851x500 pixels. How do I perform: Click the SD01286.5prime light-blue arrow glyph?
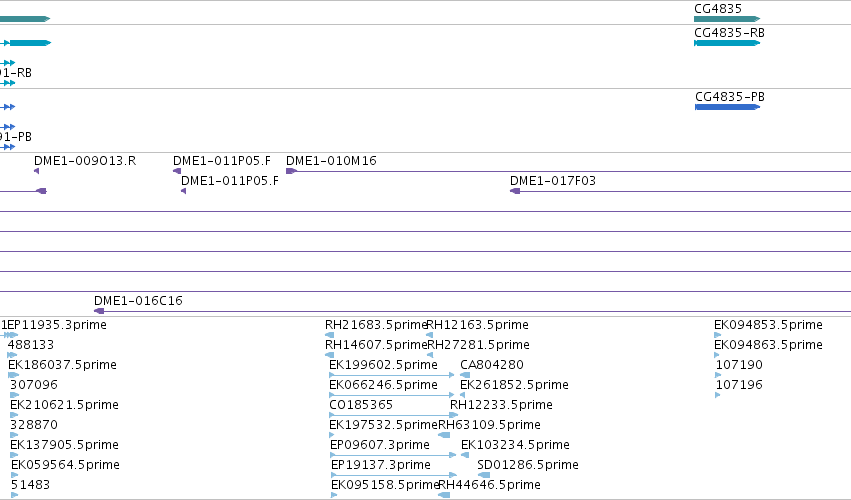(484, 475)
